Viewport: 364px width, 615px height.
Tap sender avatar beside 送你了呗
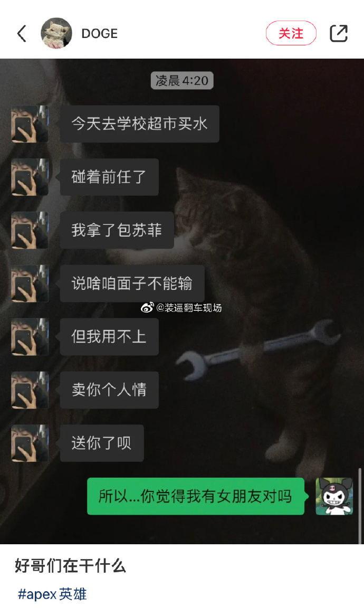(30, 443)
